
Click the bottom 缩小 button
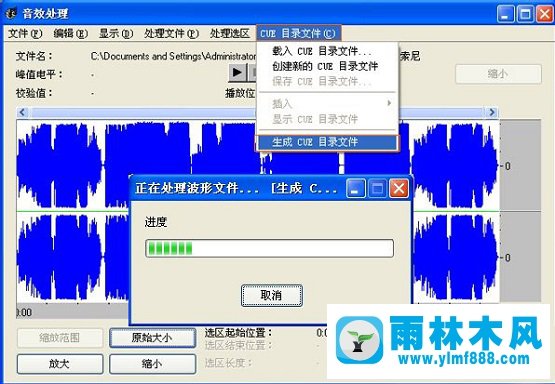152,364
